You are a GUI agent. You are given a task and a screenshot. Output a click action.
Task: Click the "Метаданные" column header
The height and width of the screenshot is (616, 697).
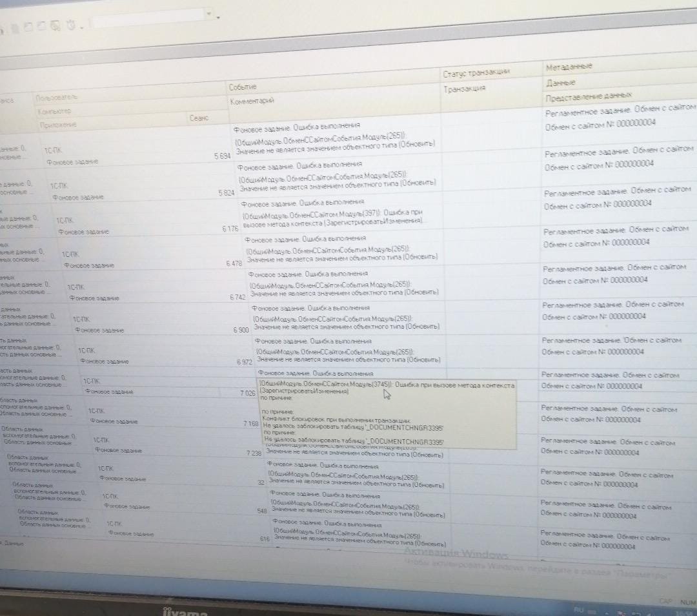point(569,67)
